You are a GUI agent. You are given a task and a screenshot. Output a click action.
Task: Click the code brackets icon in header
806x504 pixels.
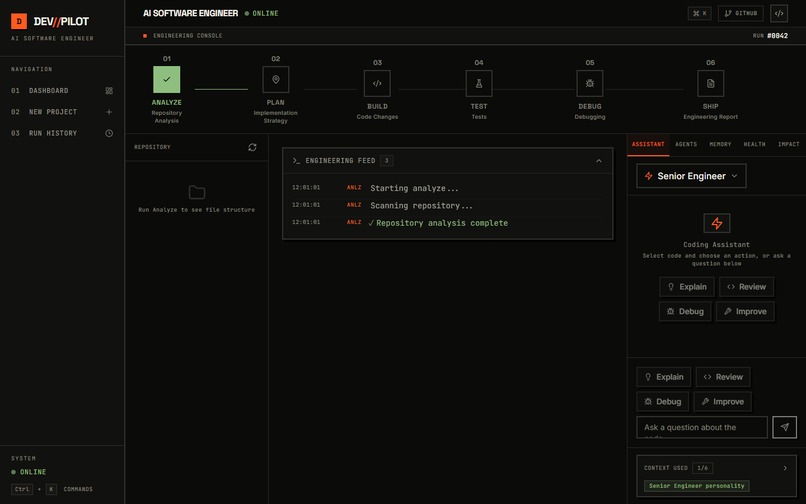pyautogui.click(x=779, y=13)
